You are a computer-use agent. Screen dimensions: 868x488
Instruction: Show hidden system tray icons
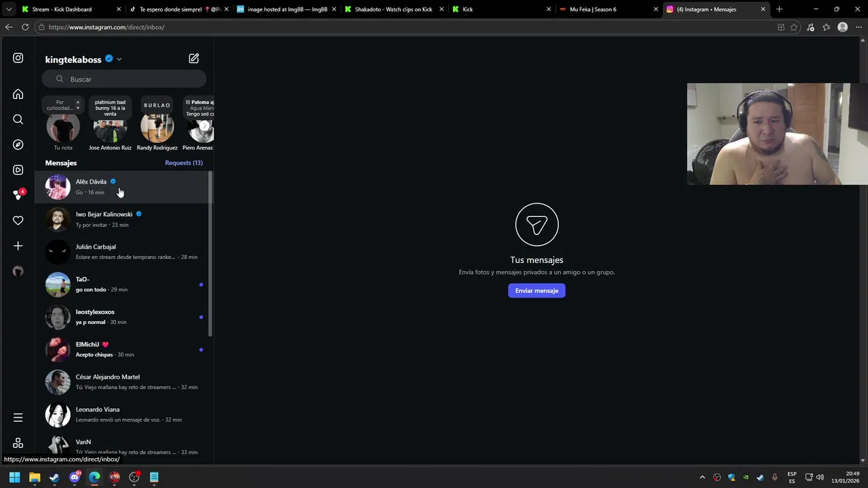tap(703, 477)
